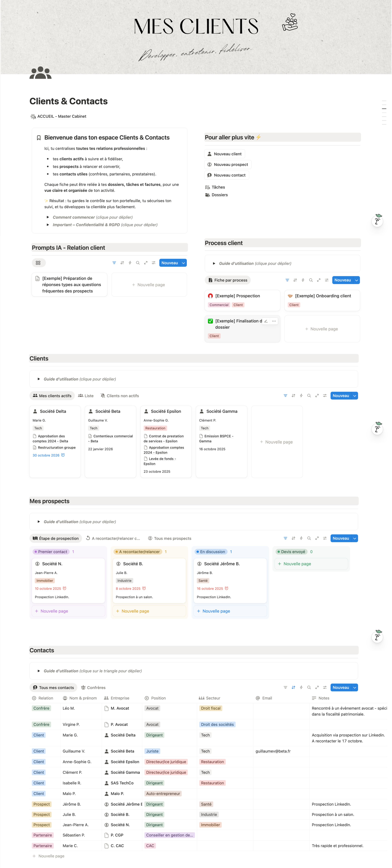Click automation lightning icon in Process client toolbar

click(303, 280)
